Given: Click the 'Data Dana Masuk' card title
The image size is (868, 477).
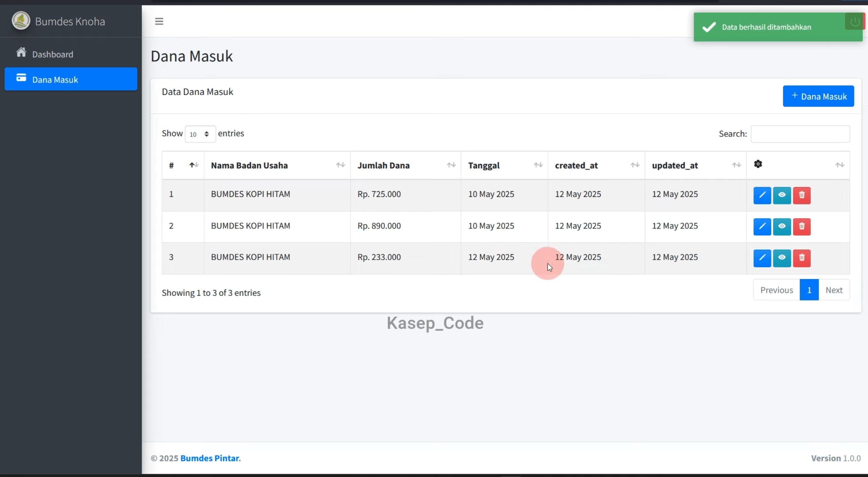Looking at the screenshot, I should (197, 92).
